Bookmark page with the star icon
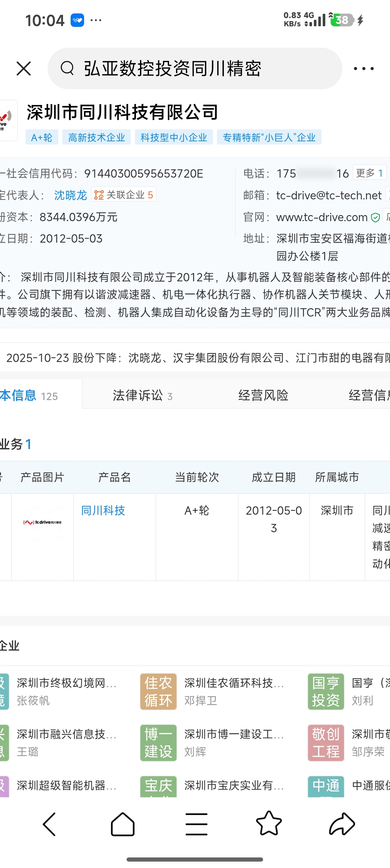 click(x=269, y=823)
